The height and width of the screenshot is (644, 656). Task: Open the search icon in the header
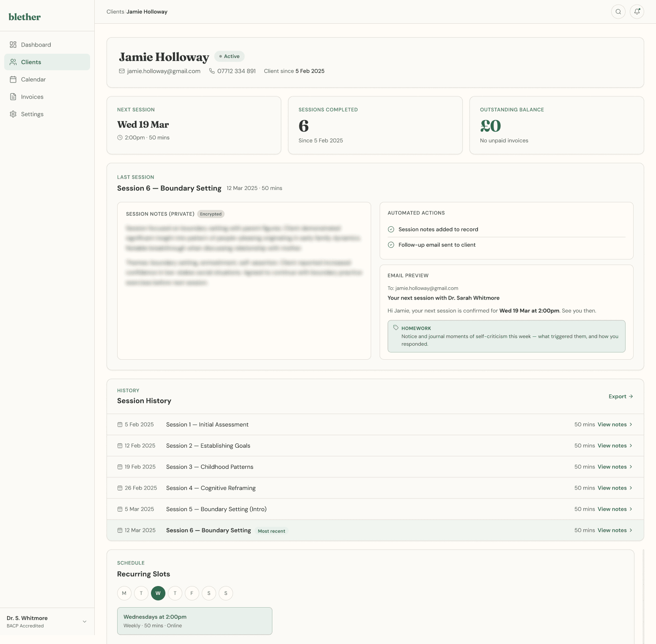click(x=618, y=11)
